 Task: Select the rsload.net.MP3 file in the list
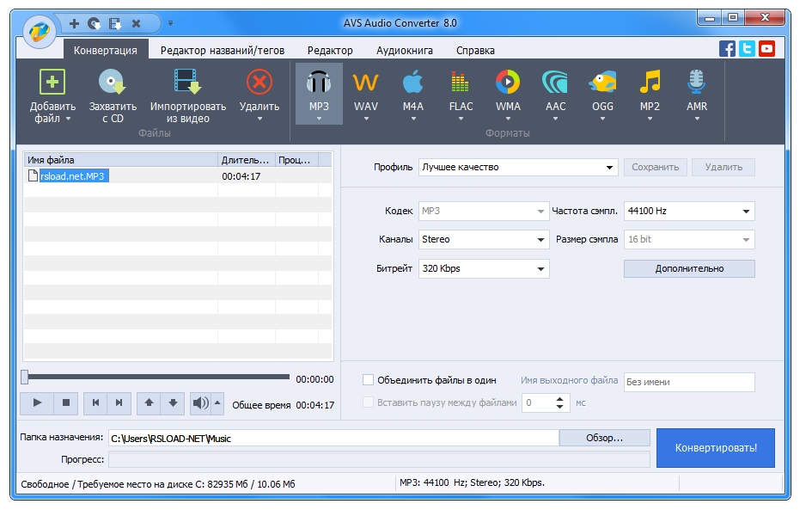coord(74,175)
